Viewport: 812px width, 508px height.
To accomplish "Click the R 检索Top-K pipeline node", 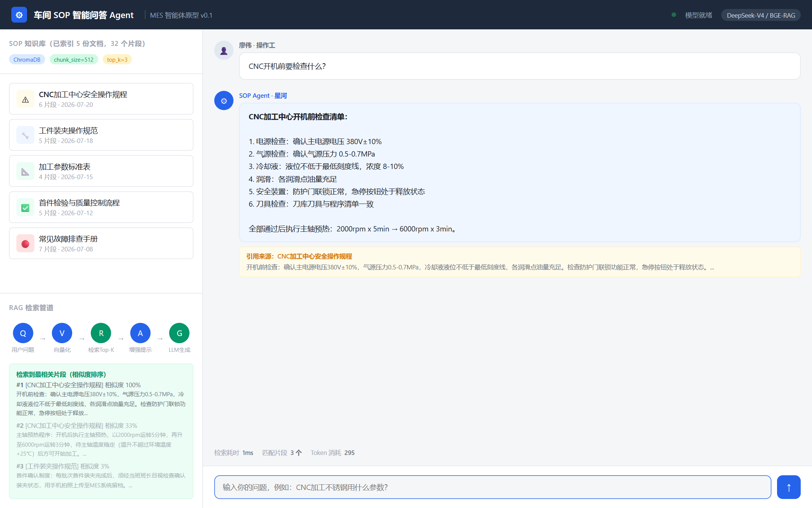I will click(101, 333).
